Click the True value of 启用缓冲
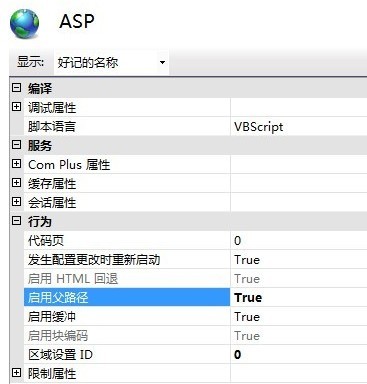The image size is (367, 384). tap(247, 317)
